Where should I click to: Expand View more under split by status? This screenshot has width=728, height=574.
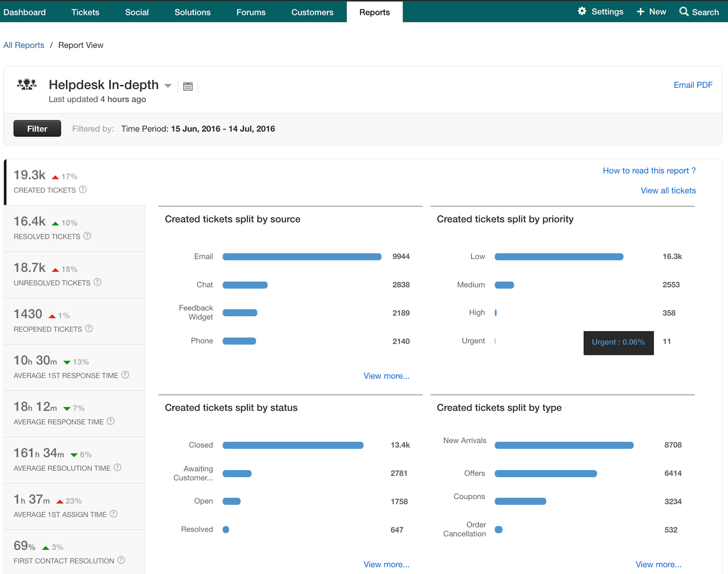tap(386, 564)
